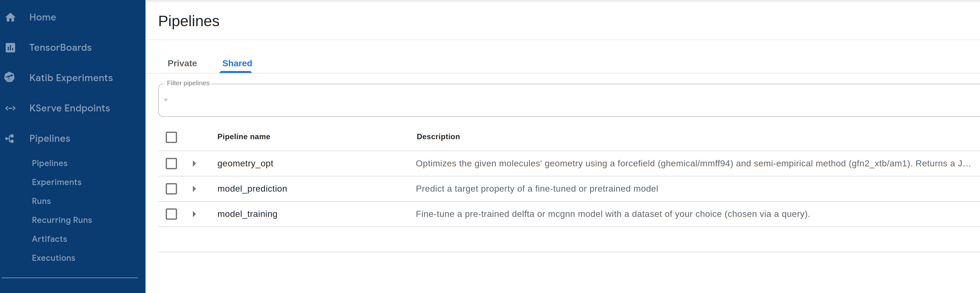This screenshot has height=293, width=980.
Task: Expand the model_training pipeline row
Action: tap(194, 214)
